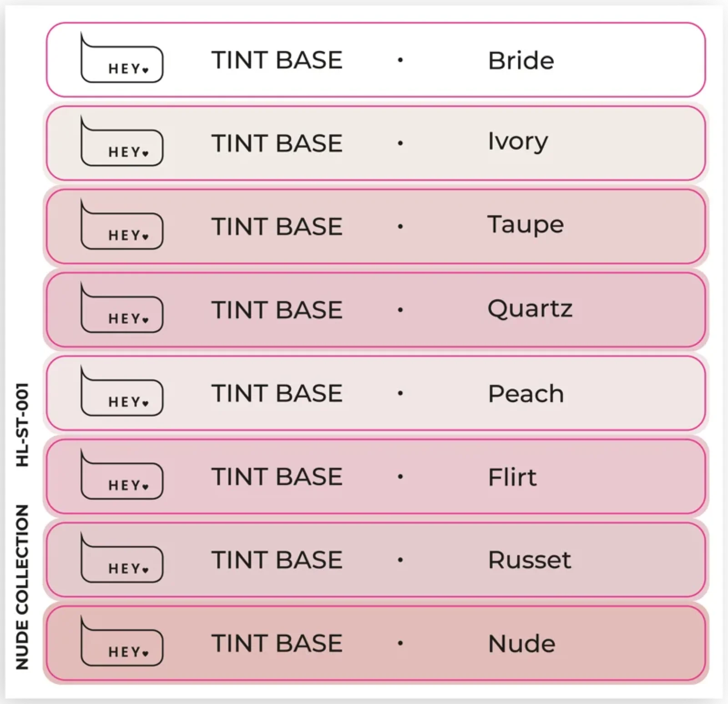728x704 pixels.
Task: Select the Bride shade name
Action: click(x=521, y=60)
